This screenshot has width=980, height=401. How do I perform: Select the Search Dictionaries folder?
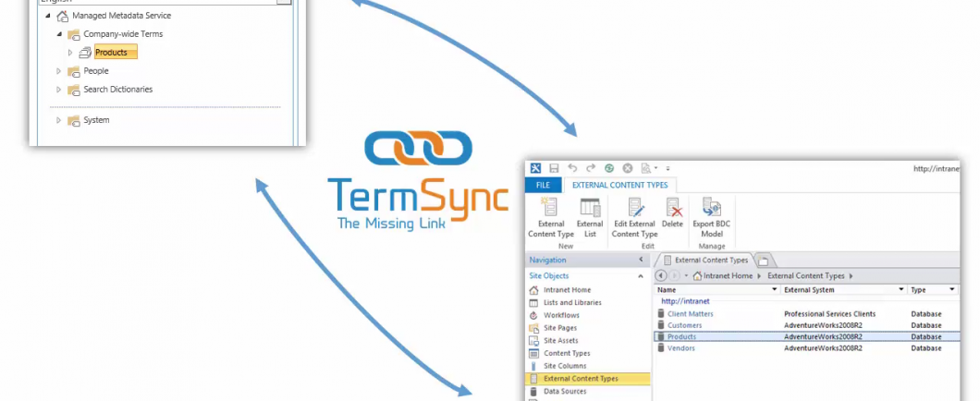click(x=117, y=90)
